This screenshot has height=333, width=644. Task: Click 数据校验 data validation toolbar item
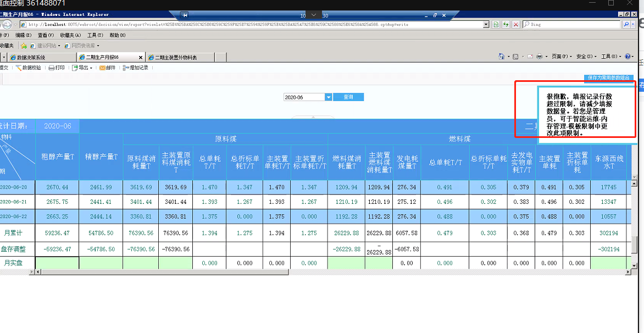[29, 68]
